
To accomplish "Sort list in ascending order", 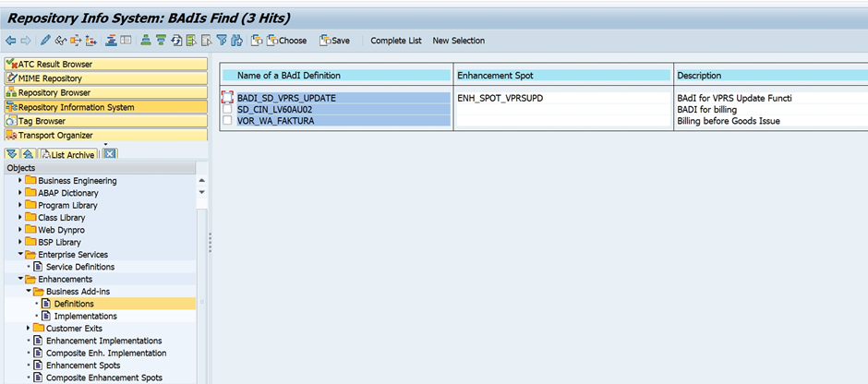I will [146, 41].
